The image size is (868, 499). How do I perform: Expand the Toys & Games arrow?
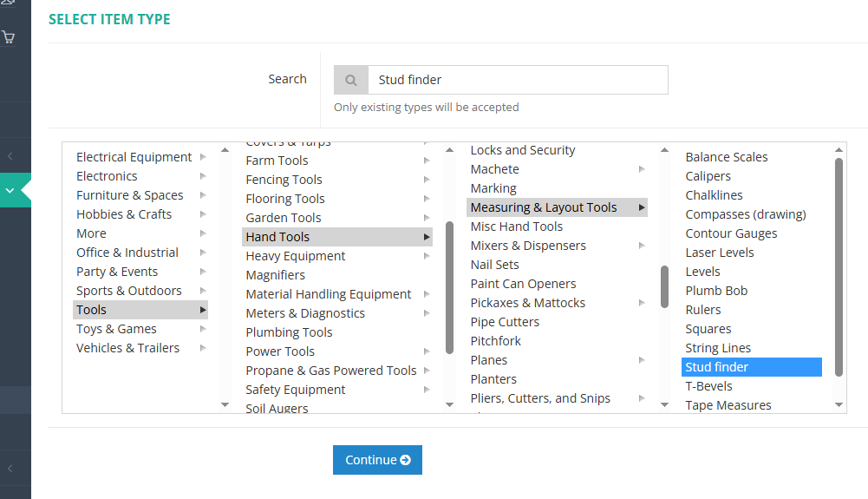203,329
